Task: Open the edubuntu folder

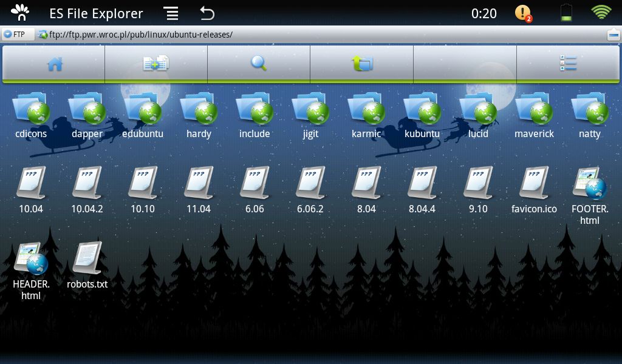Action: pyautogui.click(x=143, y=115)
